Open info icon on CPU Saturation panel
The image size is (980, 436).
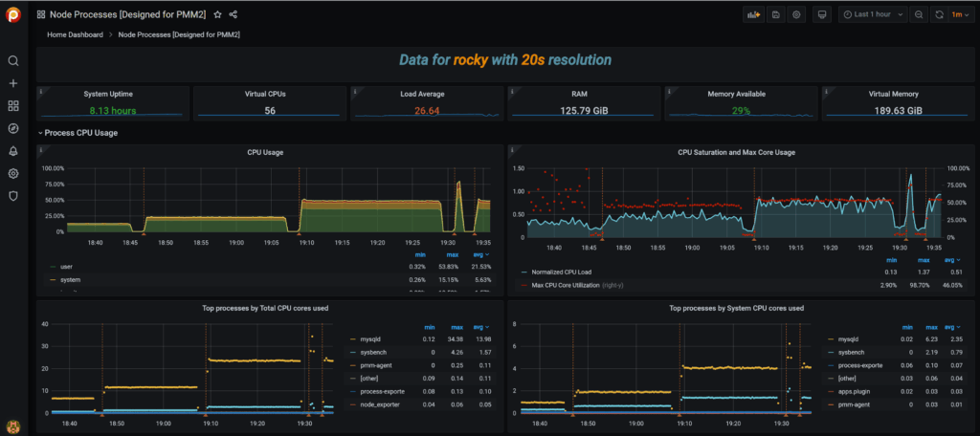tap(512, 150)
